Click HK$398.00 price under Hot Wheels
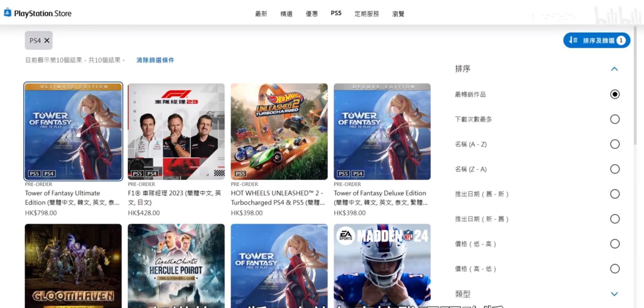 click(x=246, y=213)
